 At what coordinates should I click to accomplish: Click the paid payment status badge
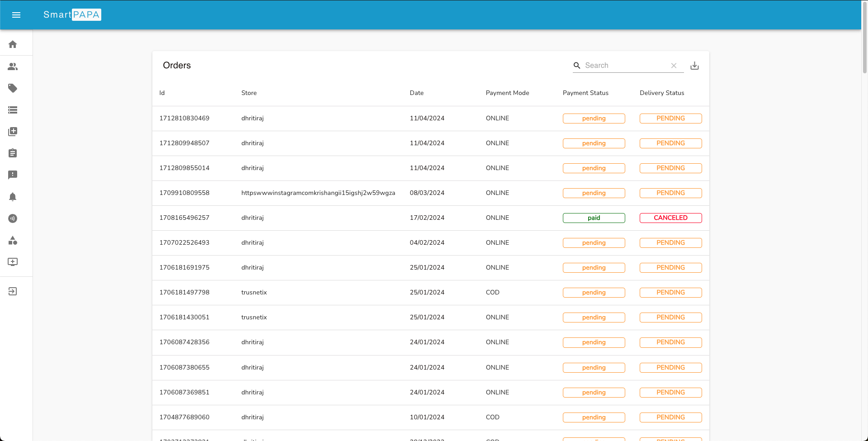(x=594, y=218)
